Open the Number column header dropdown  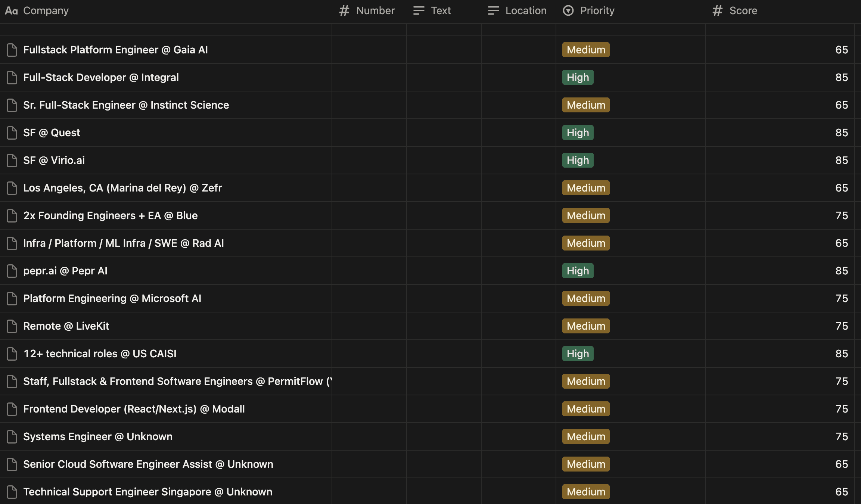click(x=375, y=10)
